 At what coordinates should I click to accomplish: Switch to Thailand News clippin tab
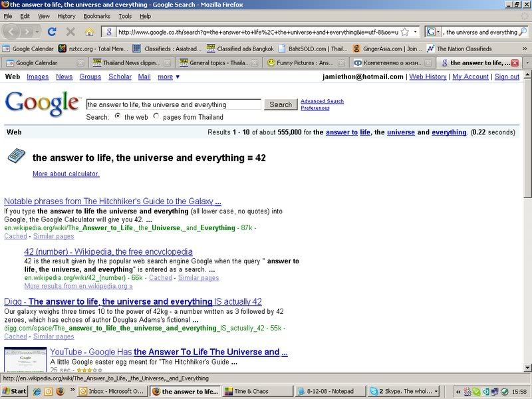132,63
